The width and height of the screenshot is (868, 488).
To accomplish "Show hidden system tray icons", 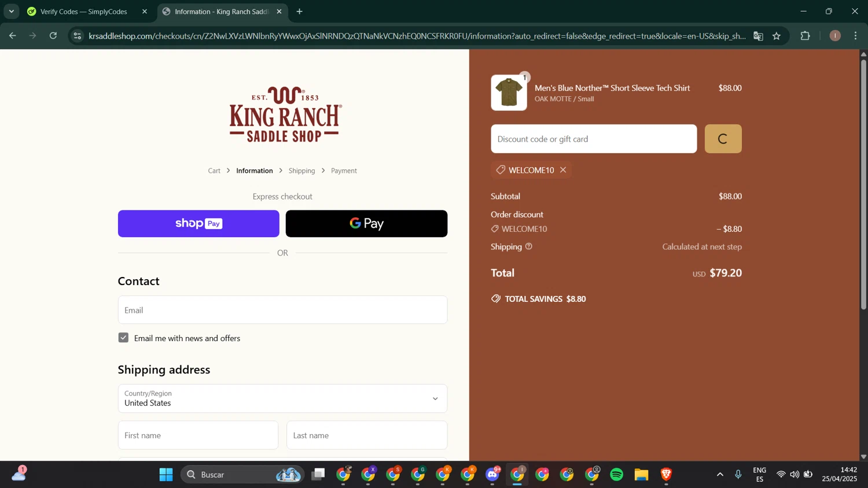I will 720,475.
